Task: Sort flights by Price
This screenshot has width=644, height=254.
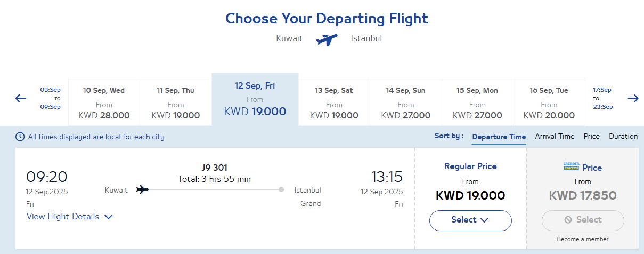Action: click(592, 136)
